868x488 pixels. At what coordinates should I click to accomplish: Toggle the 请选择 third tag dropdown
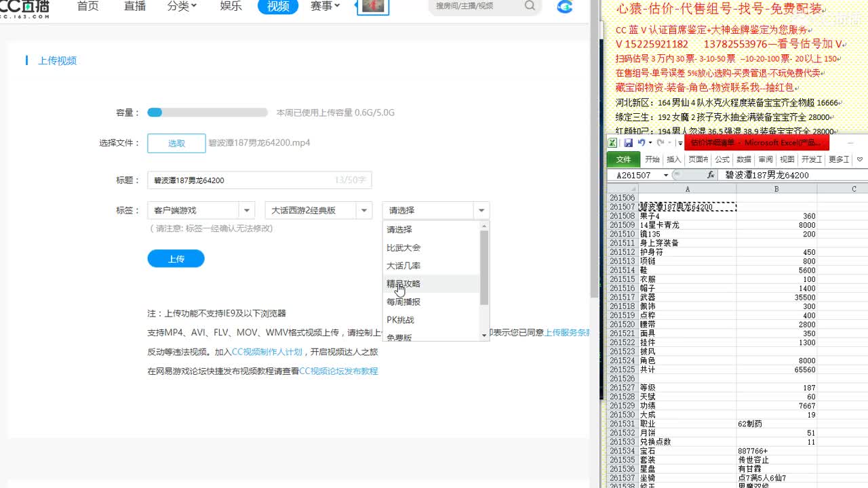click(x=481, y=210)
